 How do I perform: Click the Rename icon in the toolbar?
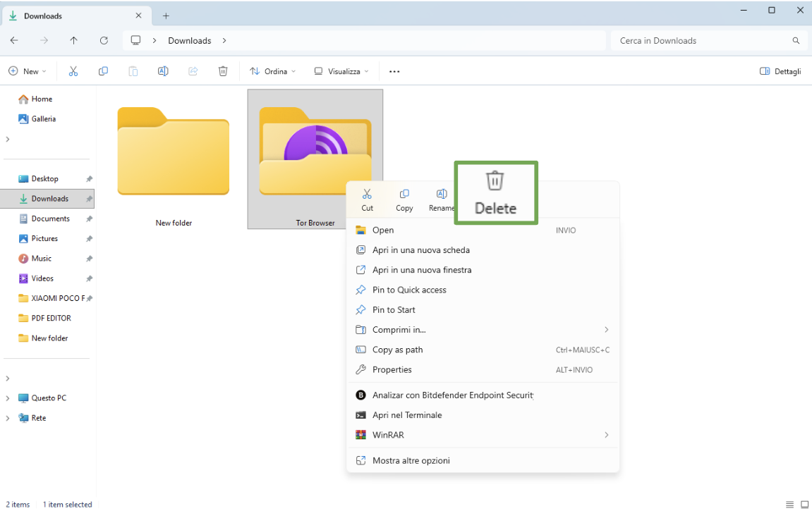point(163,70)
